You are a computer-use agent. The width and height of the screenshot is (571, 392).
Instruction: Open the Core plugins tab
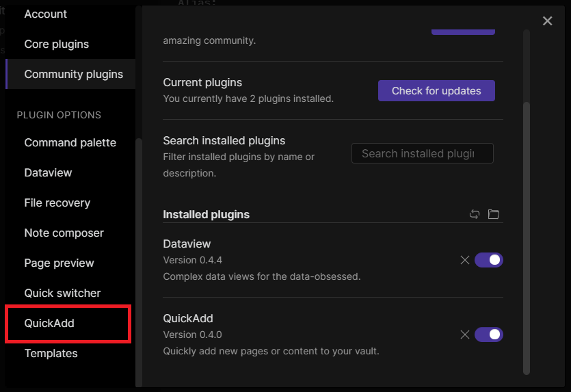click(x=70, y=44)
